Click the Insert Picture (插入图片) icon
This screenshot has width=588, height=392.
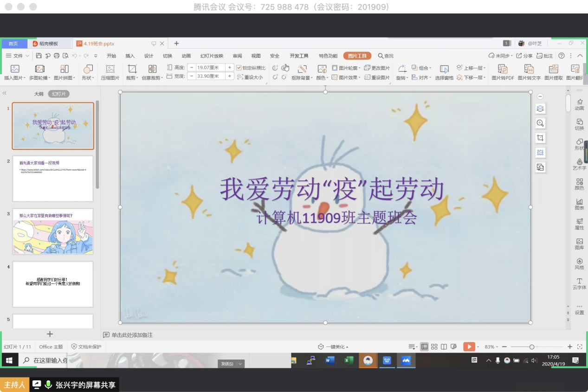coord(14,69)
